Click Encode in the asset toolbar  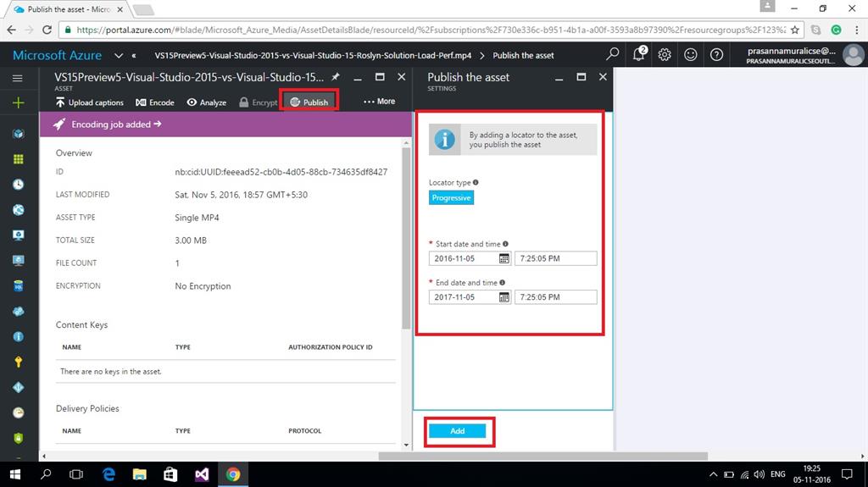(x=155, y=102)
